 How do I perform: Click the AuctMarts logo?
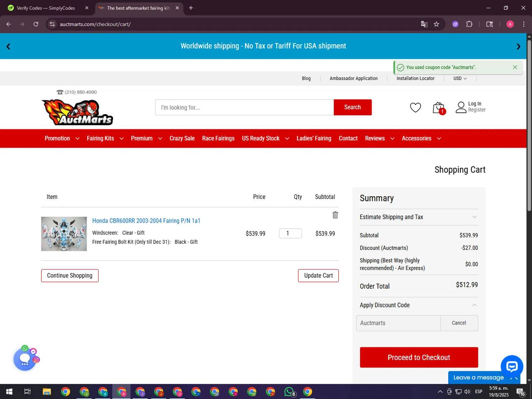77,112
